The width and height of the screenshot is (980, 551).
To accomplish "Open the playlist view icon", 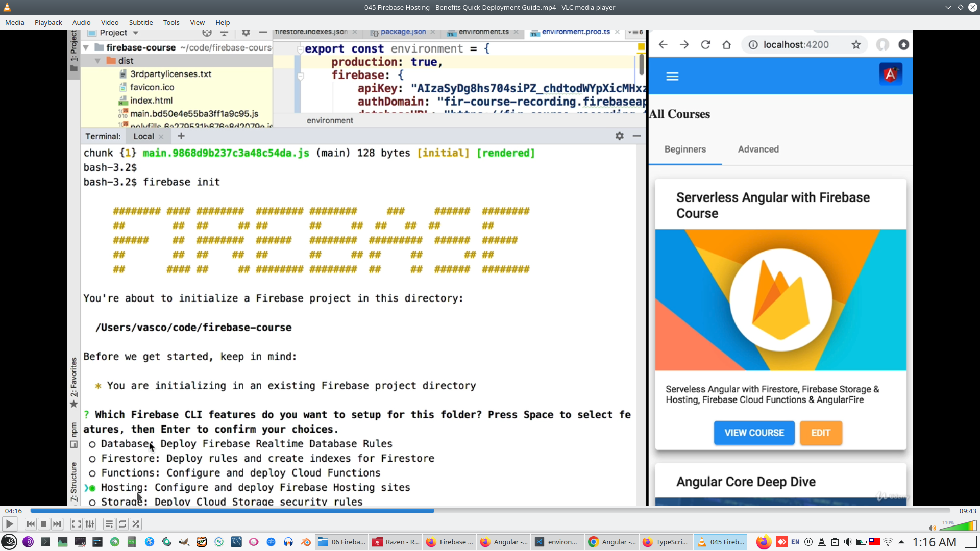I will coord(109,524).
